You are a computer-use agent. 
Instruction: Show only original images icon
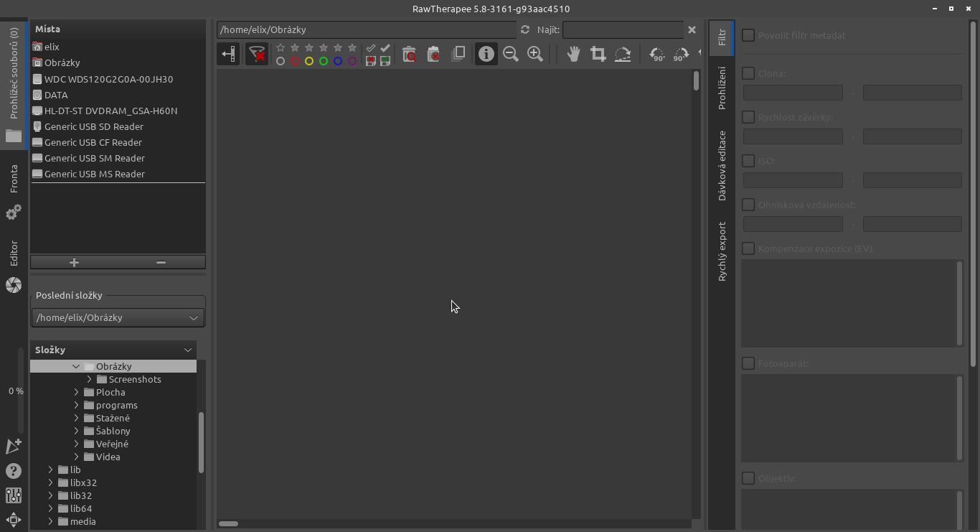click(458, 54)
